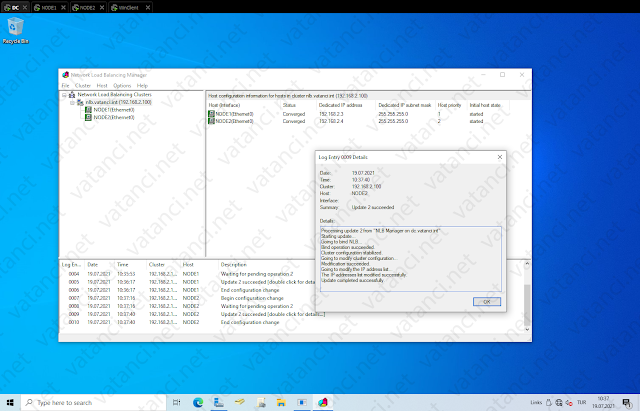The image size is (640, 411).
Task: Select NODE2(Ethernet0) in the cluster tree
Action: (114, 118)
